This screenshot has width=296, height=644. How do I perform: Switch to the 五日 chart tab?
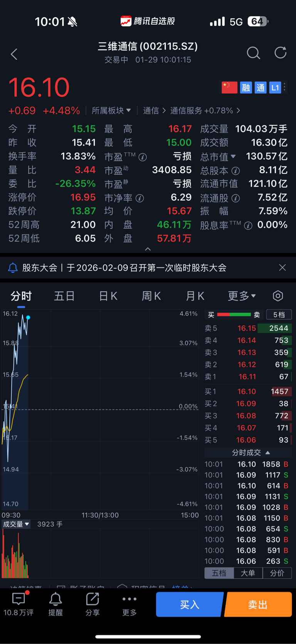pyautogui.click(x=64, y=296)
